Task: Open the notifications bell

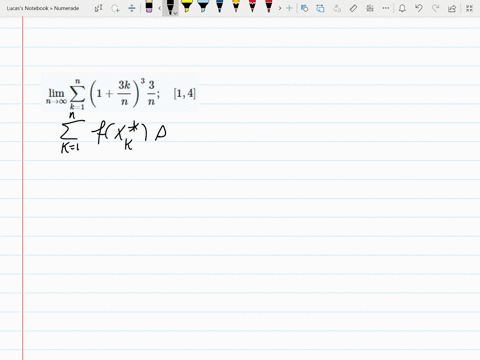Action: pyautogui.click(x=402, y=8)
